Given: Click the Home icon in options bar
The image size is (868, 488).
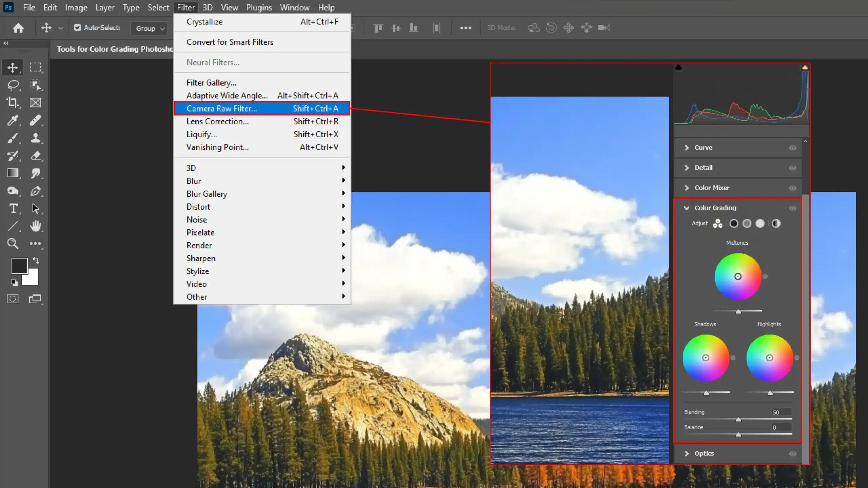Looking at the screenshot, I should tap(18, 28).
